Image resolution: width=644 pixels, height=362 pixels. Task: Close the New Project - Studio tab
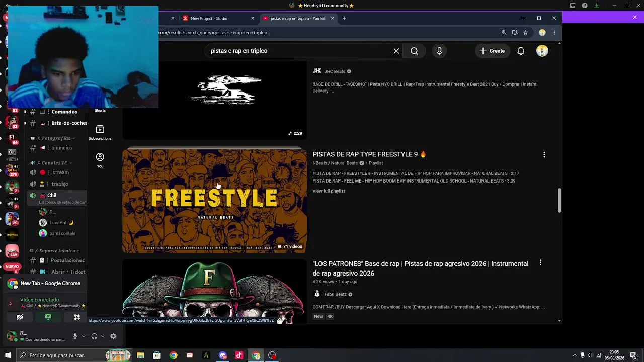pyautogui.click(x=253, y=18)
